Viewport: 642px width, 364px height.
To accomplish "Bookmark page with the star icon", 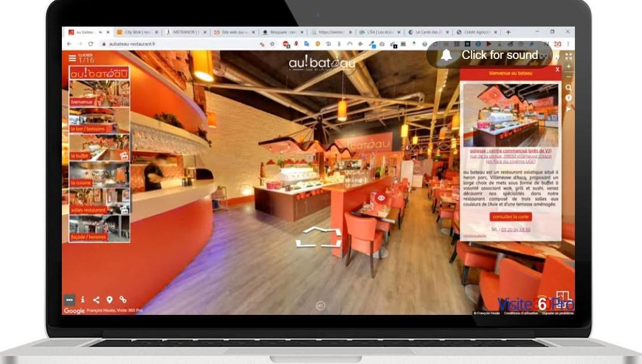I will [x=272, y=44].
